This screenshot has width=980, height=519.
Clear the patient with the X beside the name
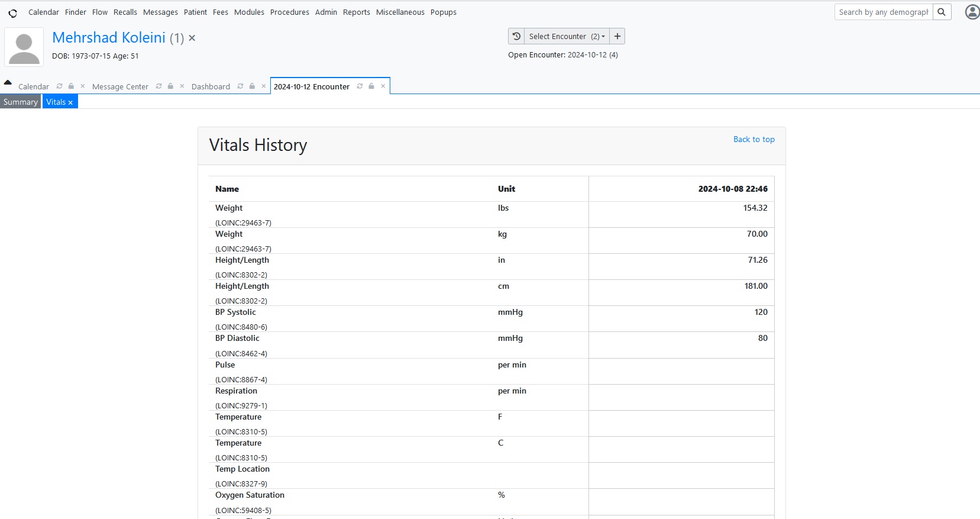(192, 38)
